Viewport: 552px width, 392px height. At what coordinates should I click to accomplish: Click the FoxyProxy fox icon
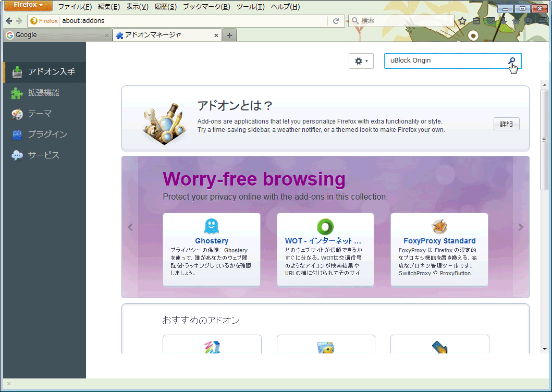coord(439,226)
